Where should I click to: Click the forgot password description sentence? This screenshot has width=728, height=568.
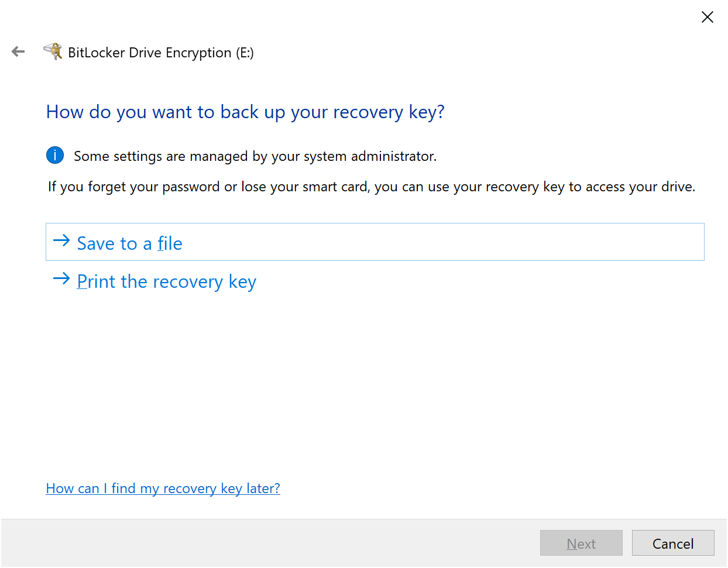pyautogui.click(x=372, y=187)
